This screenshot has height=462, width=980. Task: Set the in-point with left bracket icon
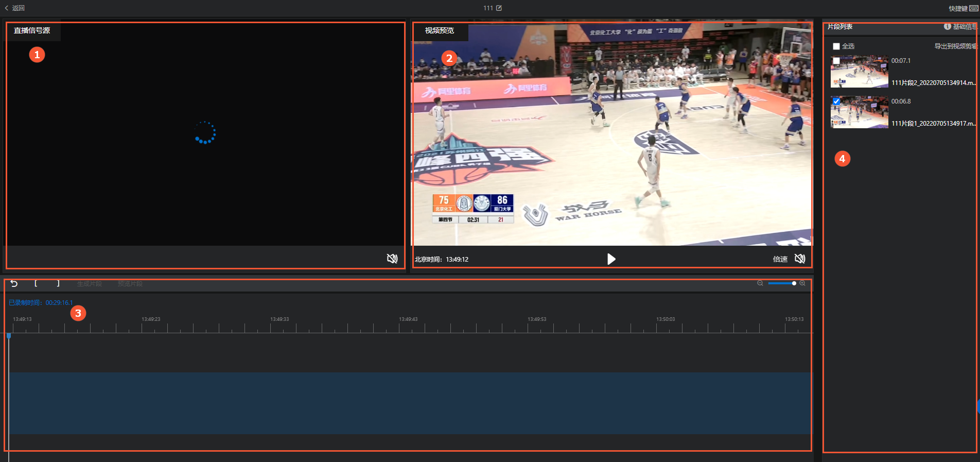[x=36, y=283]
